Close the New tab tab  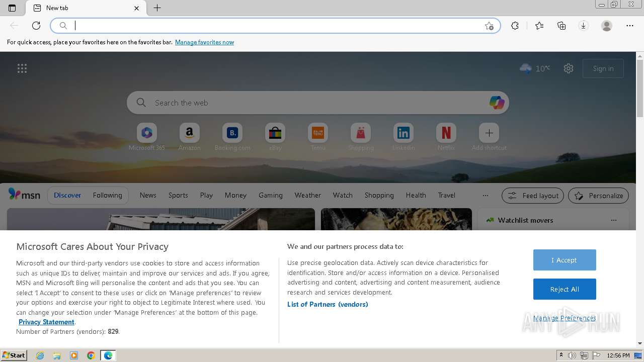tap(137, 8)
